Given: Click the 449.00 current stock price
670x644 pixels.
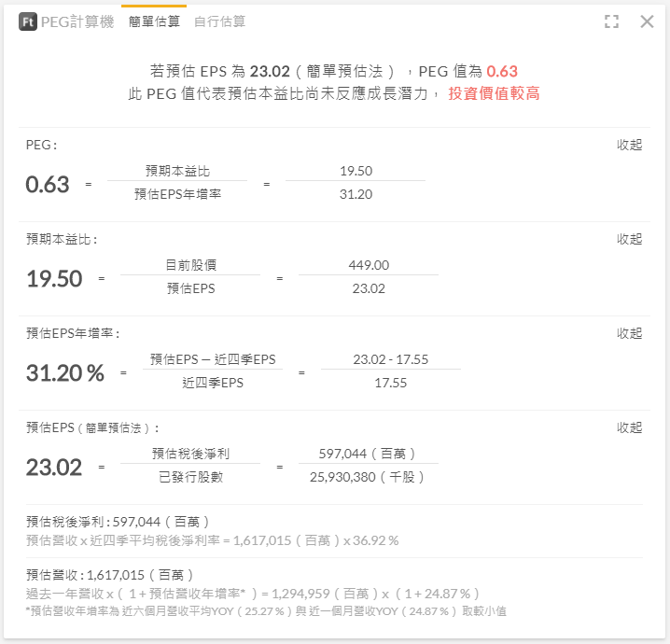Looking at the screenshot, I should click(369, 265).
